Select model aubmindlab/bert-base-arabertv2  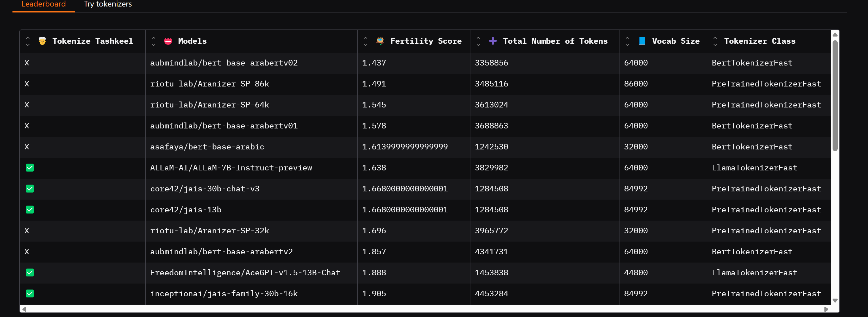(221, 252)
